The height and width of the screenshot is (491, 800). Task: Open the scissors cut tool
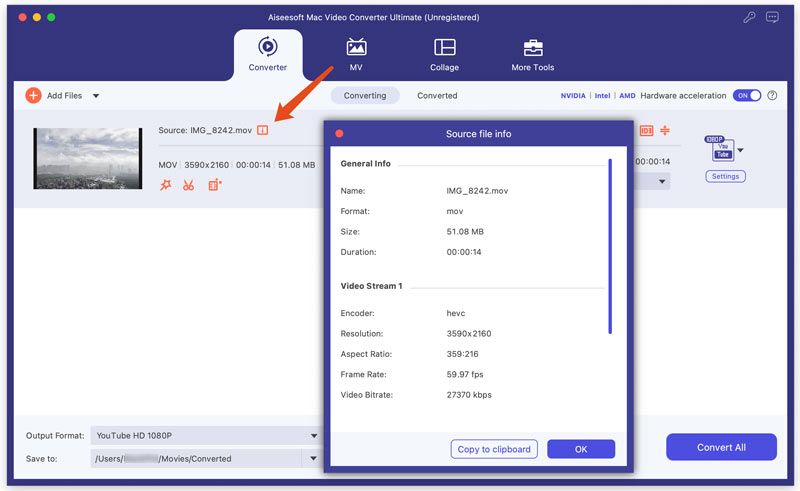189,185
